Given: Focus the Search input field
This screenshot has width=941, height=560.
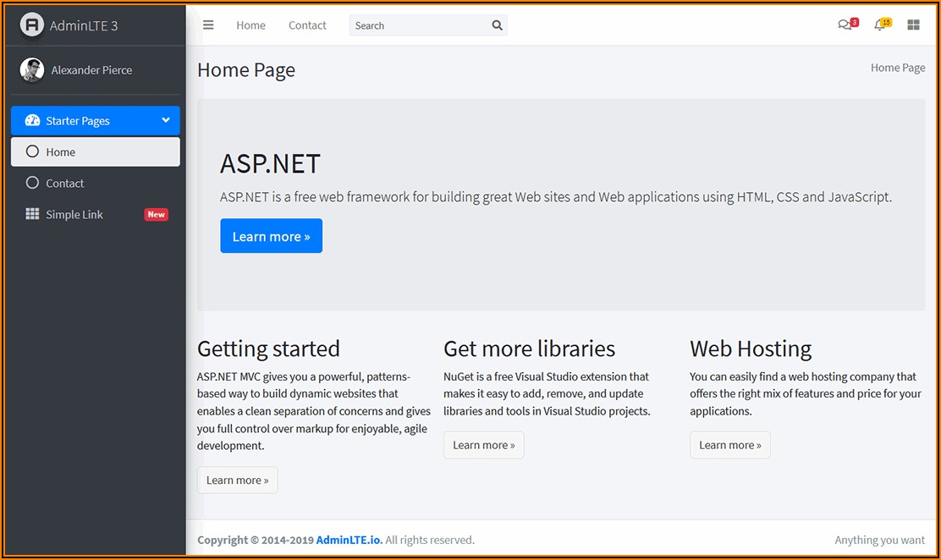Looking at the screenshot, I should (x=419, y=25).
